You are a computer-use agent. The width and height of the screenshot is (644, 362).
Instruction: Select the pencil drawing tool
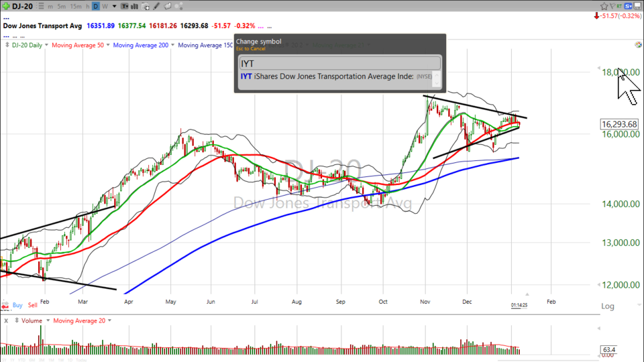click(156, 6)
